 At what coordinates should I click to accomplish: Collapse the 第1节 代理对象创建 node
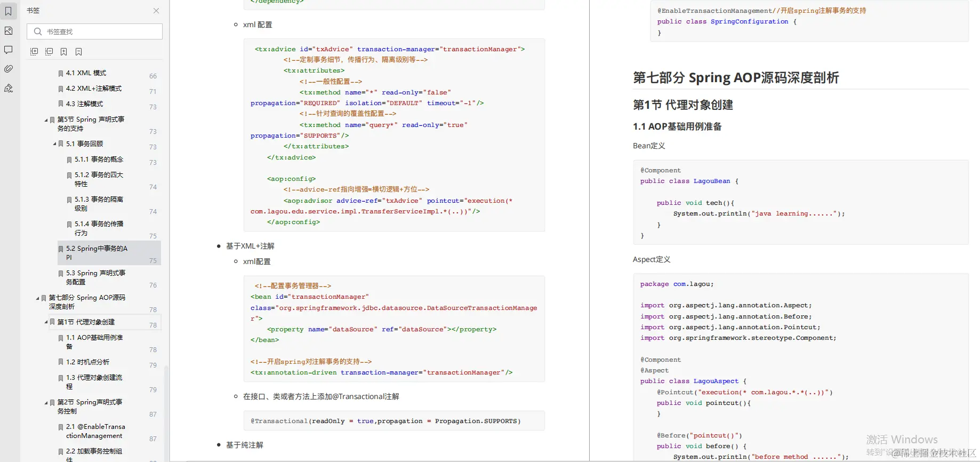(46, 322)
